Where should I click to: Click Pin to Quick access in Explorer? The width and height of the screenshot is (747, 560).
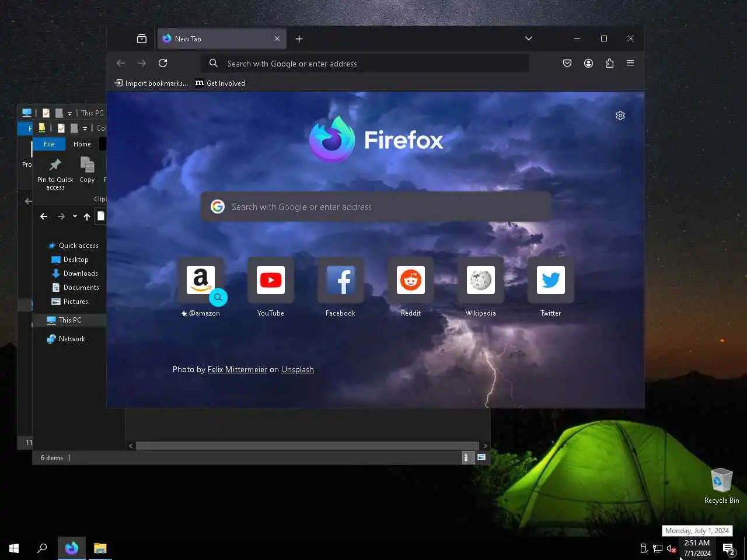pyautogui.click(x=55, y=173)
